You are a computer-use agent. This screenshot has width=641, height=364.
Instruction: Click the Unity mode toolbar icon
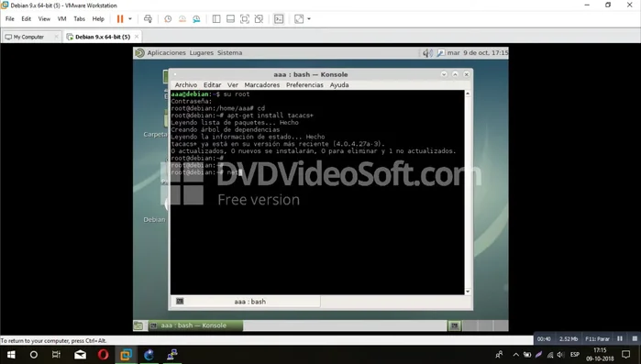[x=259, y=18]
